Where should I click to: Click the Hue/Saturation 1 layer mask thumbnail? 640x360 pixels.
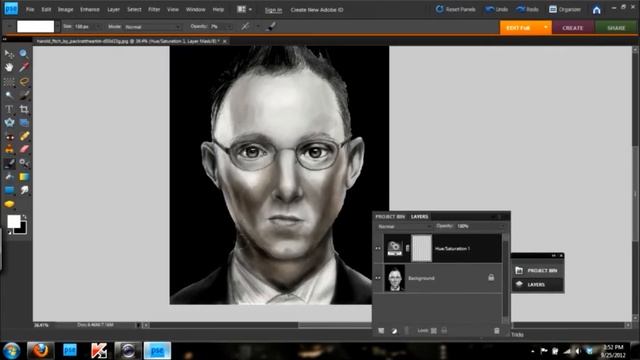coord(422,248)
